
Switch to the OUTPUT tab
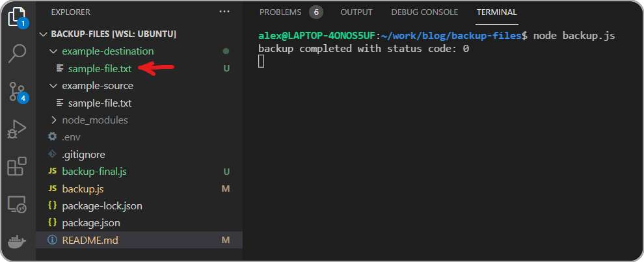pos(356,12)
